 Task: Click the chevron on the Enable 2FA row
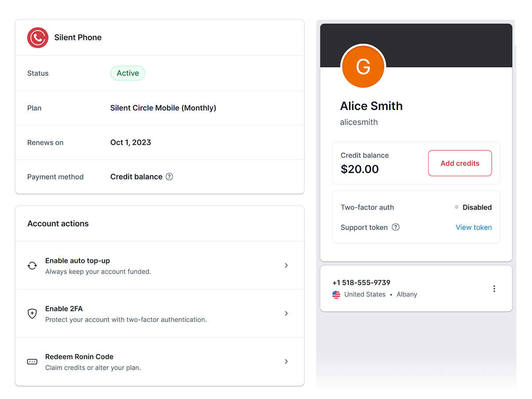click(286, 313)
